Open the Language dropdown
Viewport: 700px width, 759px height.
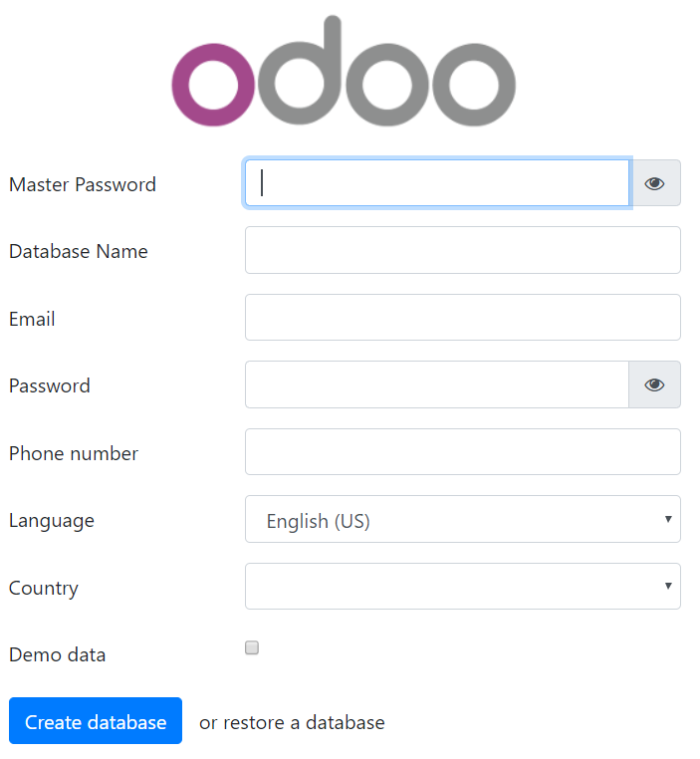coord(462,520)
